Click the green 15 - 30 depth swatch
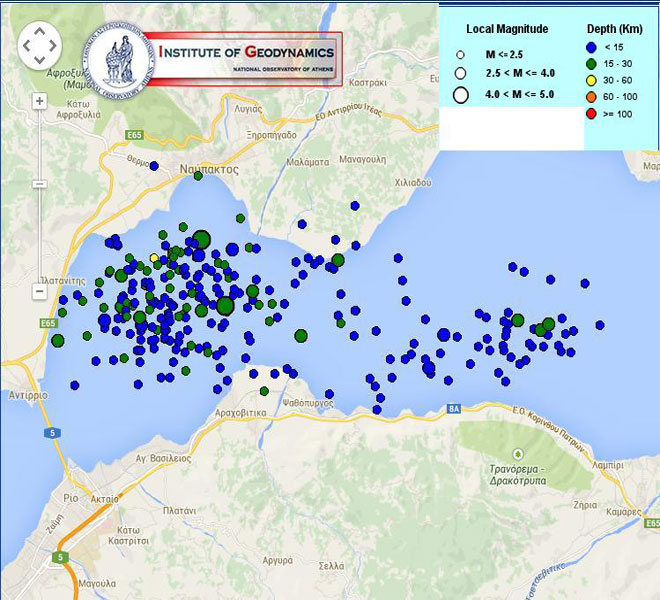 pos(592,63)
